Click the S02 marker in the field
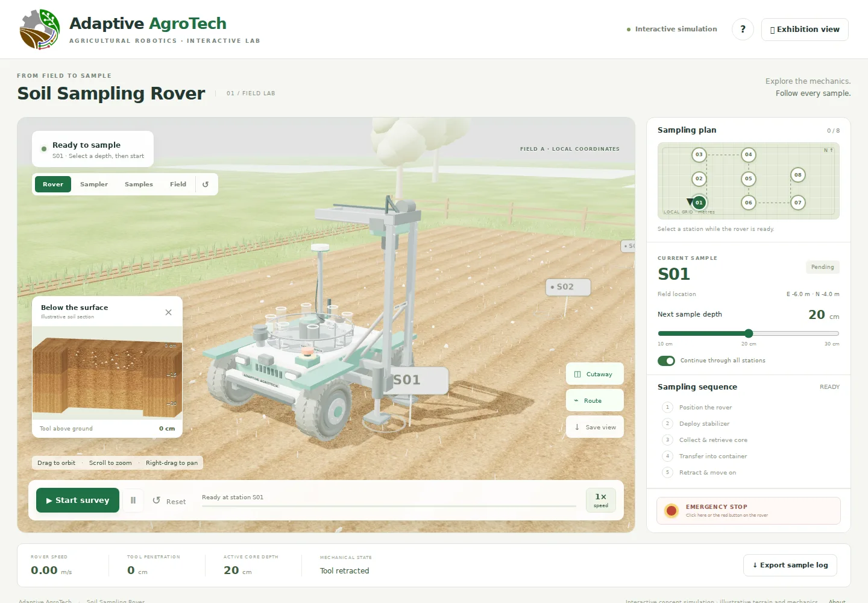Viewport: 868px width, 603px height. [568, 287]
